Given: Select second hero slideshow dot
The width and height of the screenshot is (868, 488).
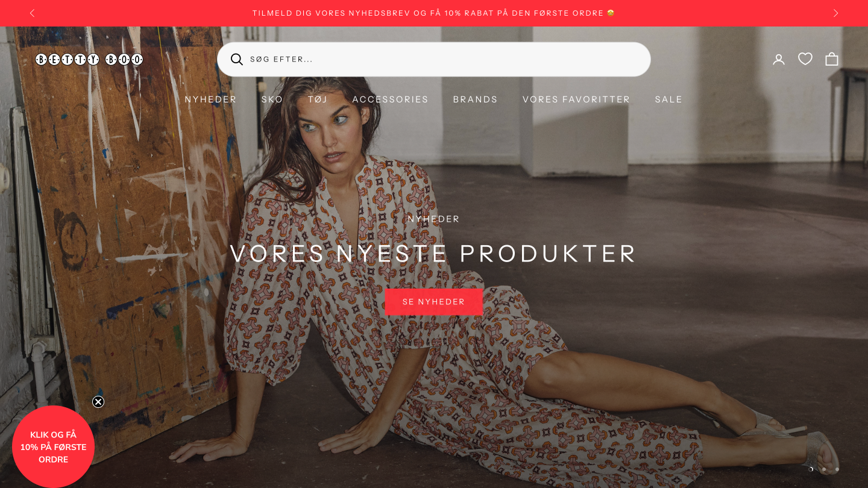Looking at the screenshot, I should click(x=824, y=469).
